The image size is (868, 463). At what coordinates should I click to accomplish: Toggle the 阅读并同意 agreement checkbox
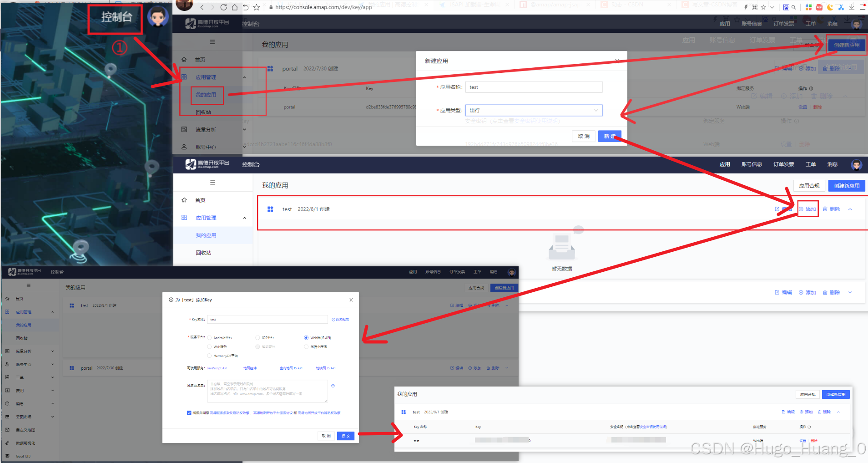tap(189, 413)
